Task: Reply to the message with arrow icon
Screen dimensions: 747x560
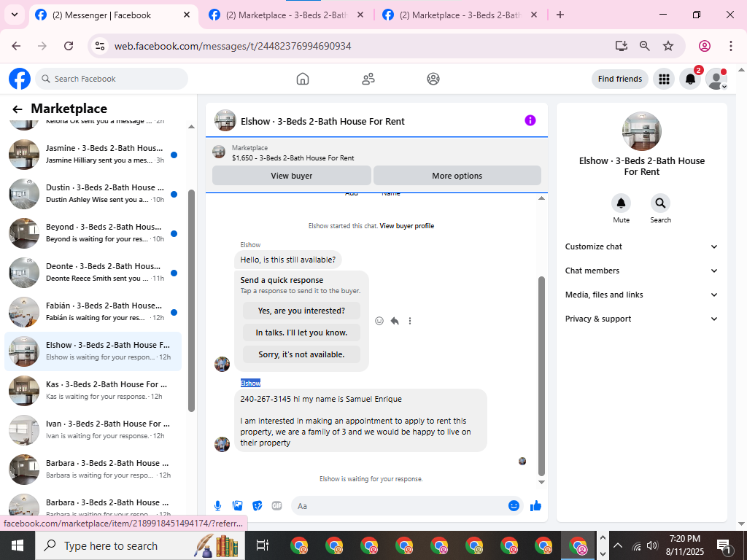Action: (x=395, y=321)
